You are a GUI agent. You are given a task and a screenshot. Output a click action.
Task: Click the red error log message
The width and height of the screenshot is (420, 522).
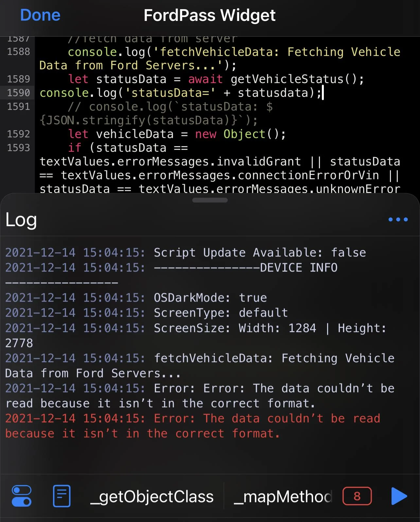(192, 426)
